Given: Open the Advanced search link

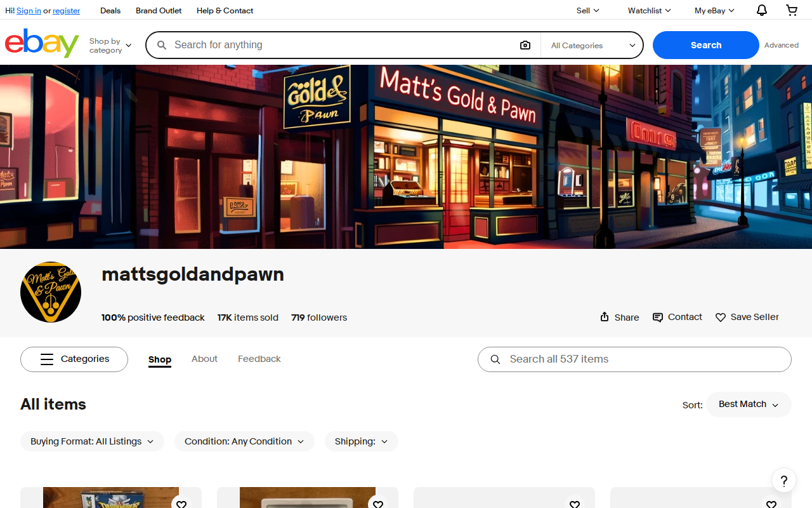Looking at the screenshot, I should click(782, 45).
